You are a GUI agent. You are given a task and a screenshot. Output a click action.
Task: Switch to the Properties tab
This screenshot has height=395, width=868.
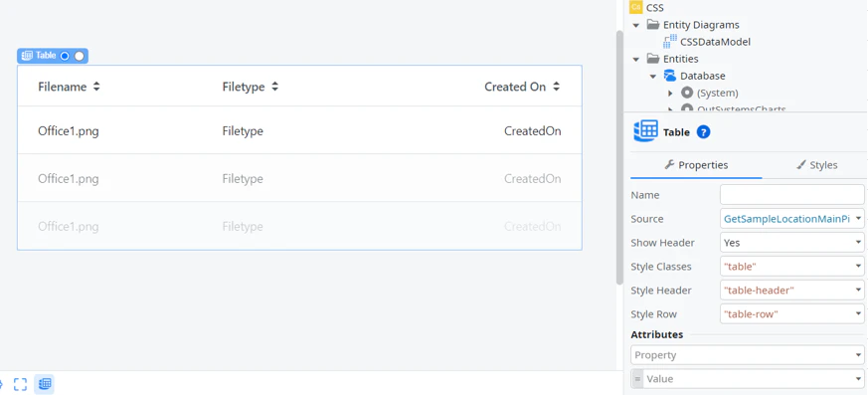(x=696, y=165)
